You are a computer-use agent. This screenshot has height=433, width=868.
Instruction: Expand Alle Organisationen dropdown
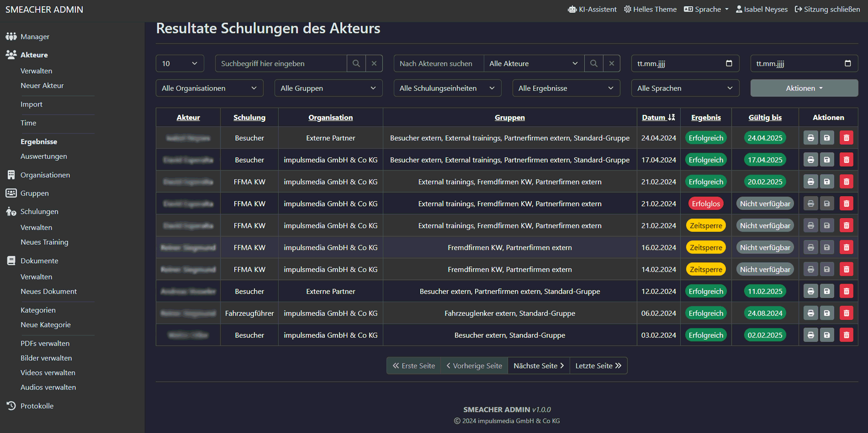click(210, 88)
